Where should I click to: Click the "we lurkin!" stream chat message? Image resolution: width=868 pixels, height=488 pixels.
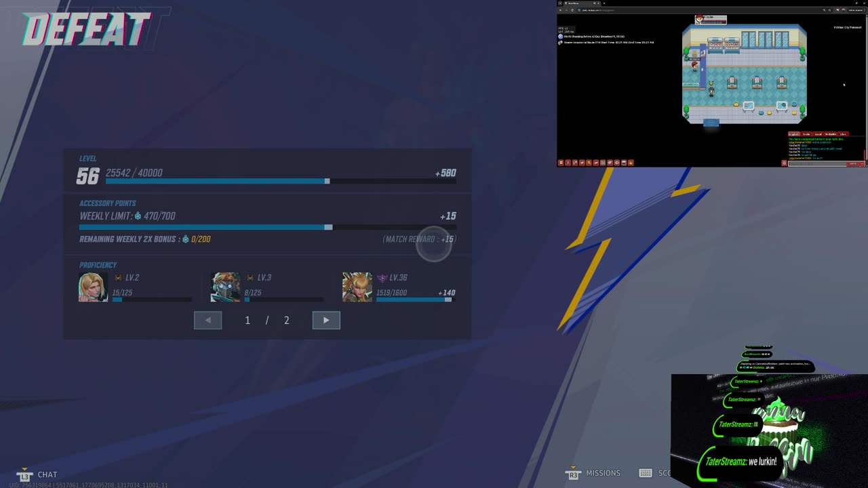(x=741, y=462)
